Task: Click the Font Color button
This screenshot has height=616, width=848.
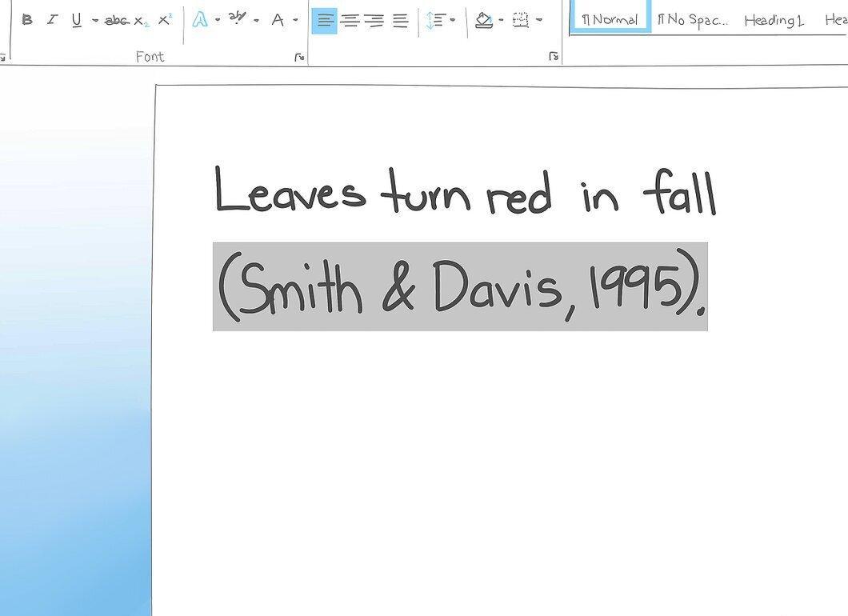Action: tap(278, 21)
